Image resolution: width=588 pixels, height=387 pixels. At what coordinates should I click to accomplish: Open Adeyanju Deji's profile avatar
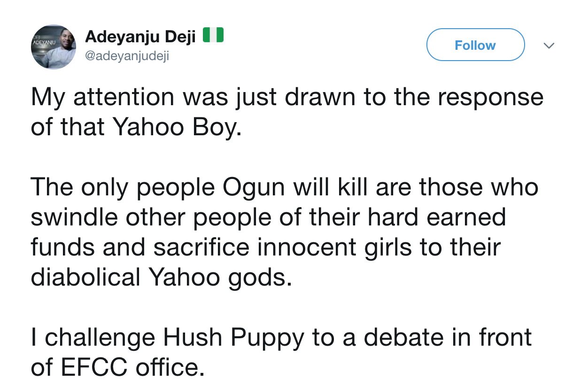pos(54,47)
